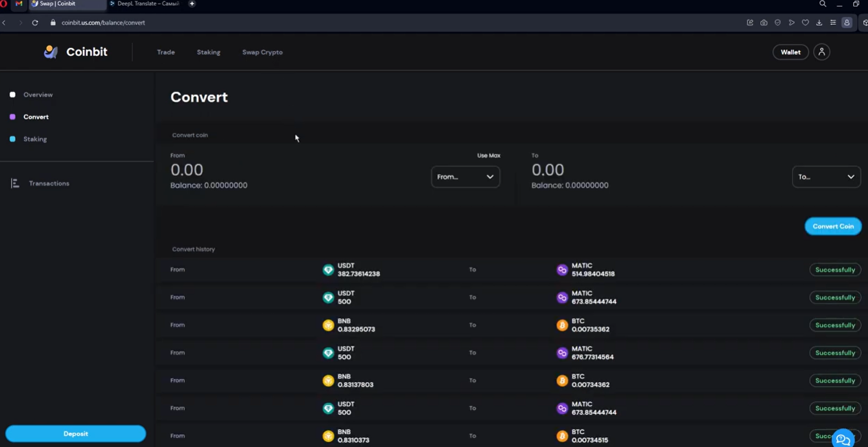Select Staking in the left sidebar
This screenshot has width=868, height=447.
click(35, 139)
